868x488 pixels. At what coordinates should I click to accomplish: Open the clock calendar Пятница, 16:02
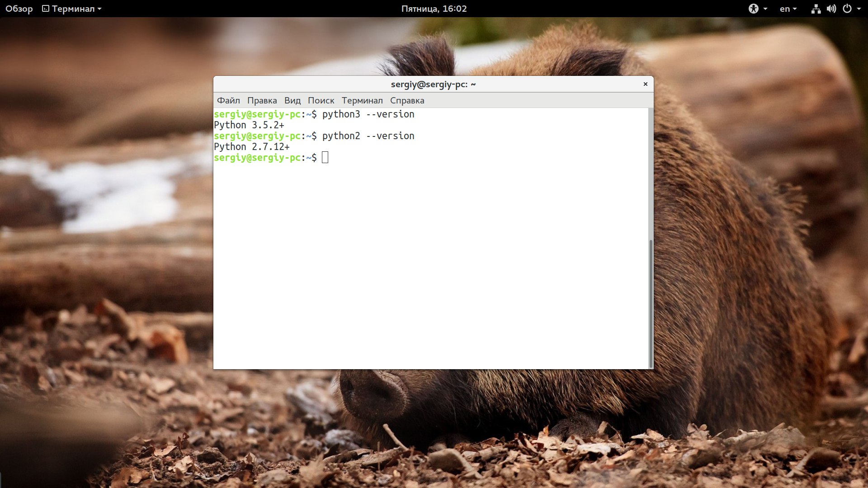434,9
